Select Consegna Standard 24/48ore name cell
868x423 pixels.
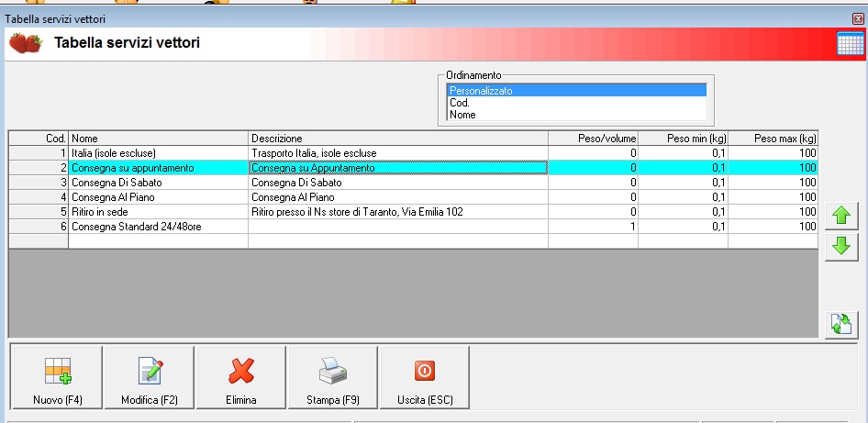(x=159, y=227)
